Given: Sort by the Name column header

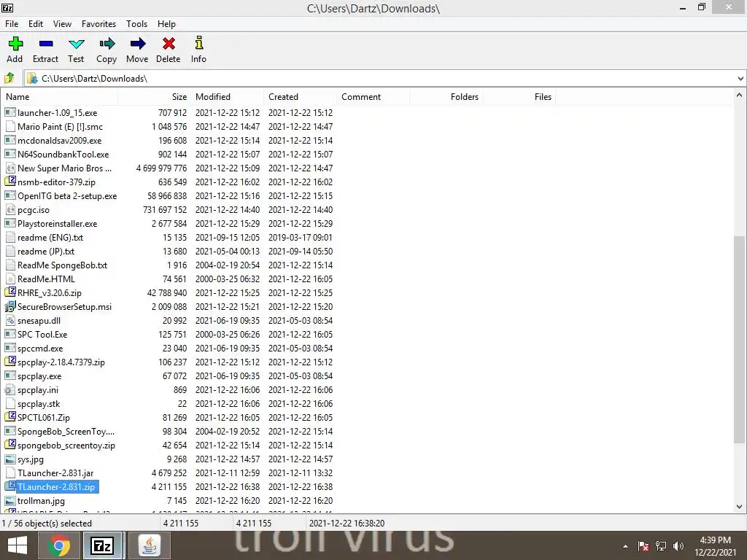Looking at the screenshot, I should 60,97.
